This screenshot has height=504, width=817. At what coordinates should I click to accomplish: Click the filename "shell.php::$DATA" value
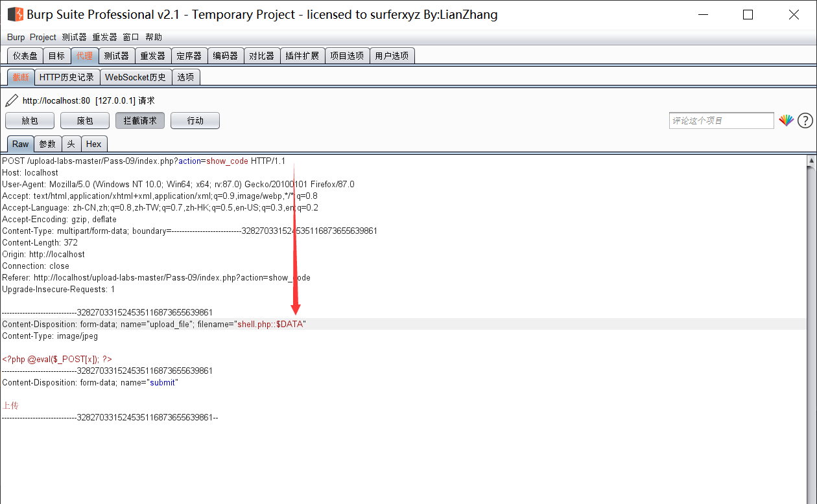(x=270, y=324)
